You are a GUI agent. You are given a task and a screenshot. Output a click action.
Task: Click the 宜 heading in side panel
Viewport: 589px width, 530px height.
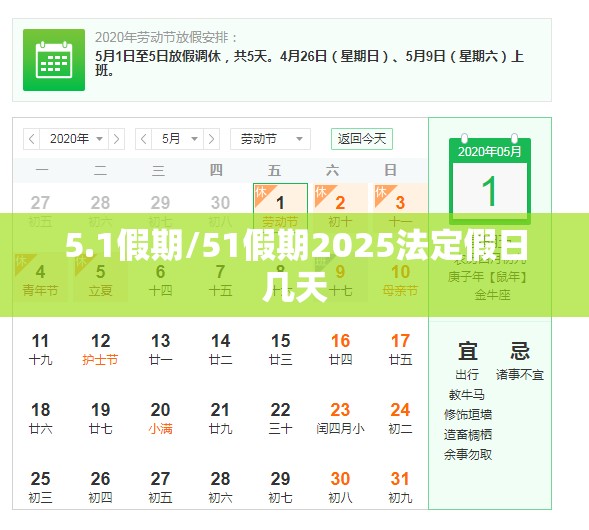click(x=468, y=351)
